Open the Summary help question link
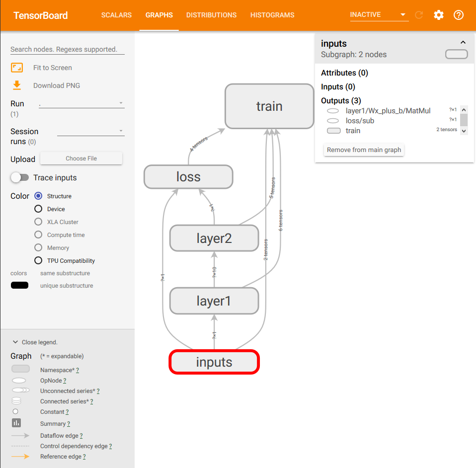476x468 pixels. (69, 424)
